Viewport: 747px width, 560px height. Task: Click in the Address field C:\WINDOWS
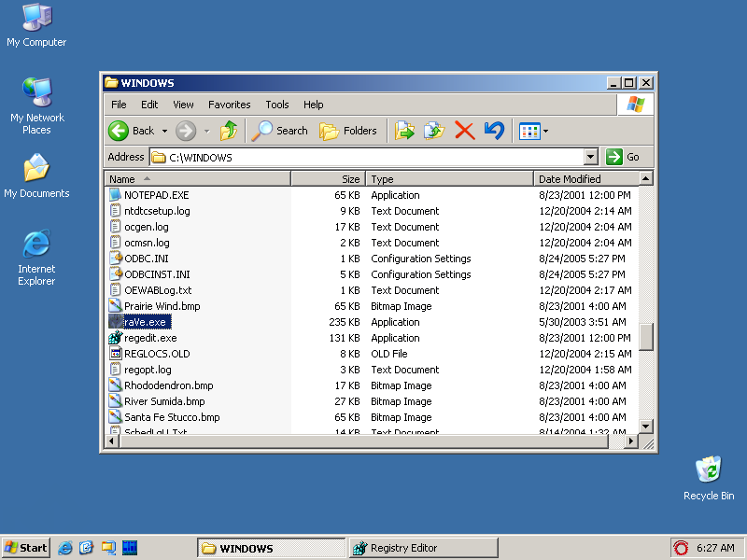367,157
